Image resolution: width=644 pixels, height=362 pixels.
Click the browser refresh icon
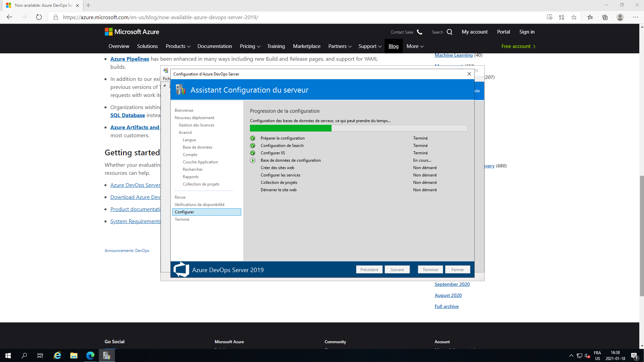pyautogui.click(x=39, y=17)
